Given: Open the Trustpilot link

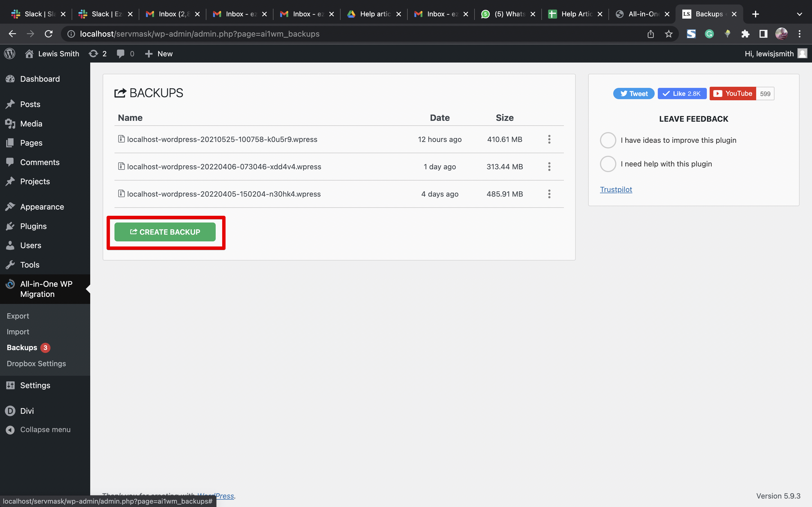Looking at the screenshot, I should click(616, 190).
